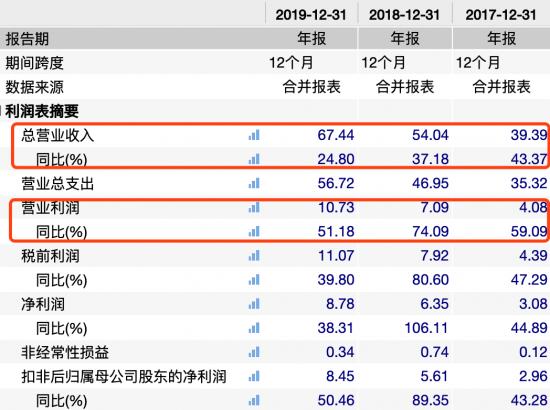Image resolution: width=550 pixels, height=410 pixels.
Task: Select the 2017-12-31 column header
Action: [501, 15]
